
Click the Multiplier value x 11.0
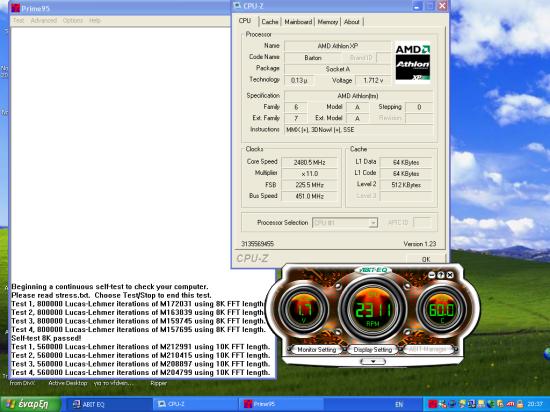point(309,174)
